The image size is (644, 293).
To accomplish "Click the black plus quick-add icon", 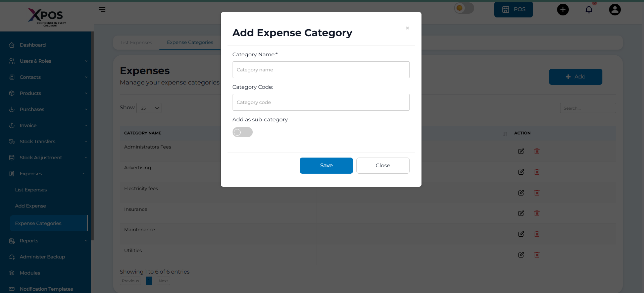I will click(563, 10).
